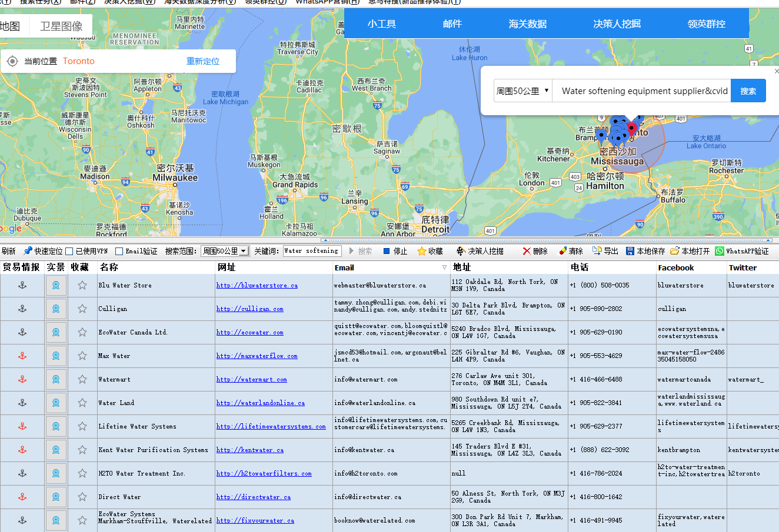This screenshot has width=779, height=532.
Task: Click 本地保存 save icon
Action: [x=645, y=251]
